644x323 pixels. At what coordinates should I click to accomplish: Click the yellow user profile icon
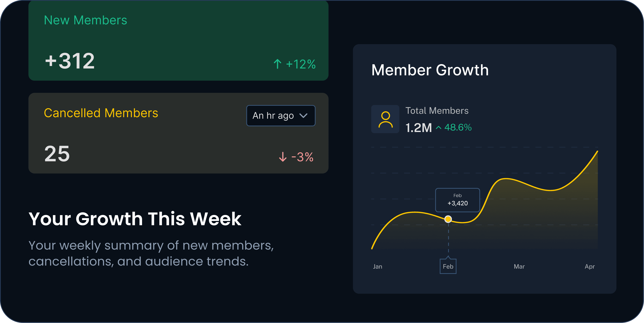385,119
